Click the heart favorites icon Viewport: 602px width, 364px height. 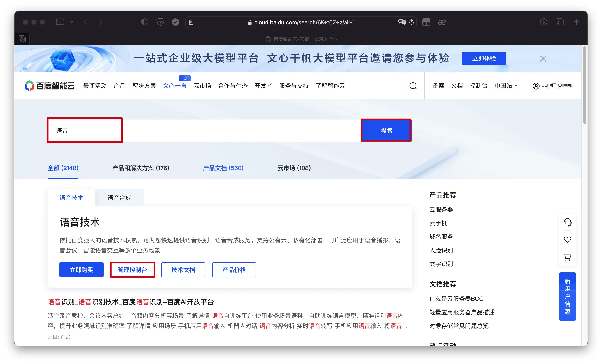coord(567,240)
